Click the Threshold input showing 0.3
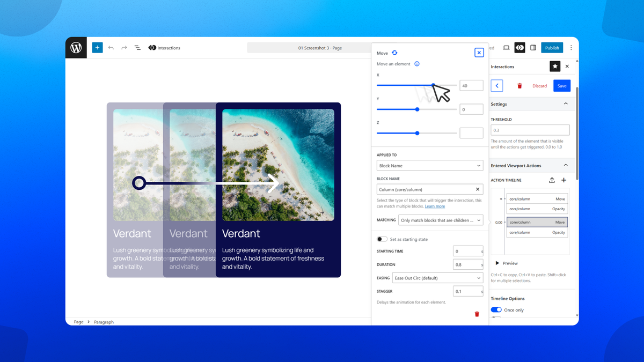This screenshot has width=644, height=362. tap(530, 130)
